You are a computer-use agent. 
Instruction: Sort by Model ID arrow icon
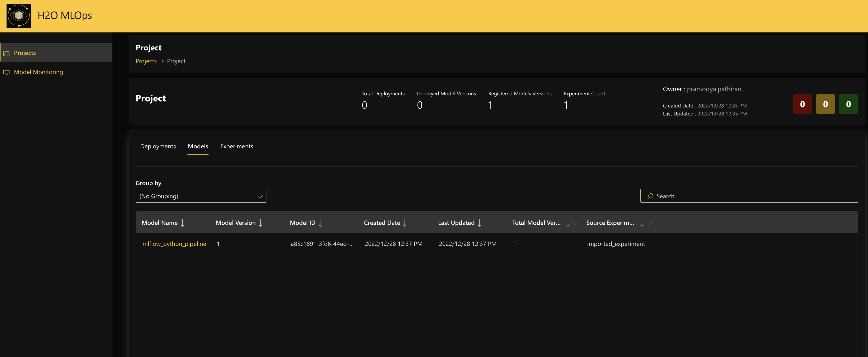tap(320, 223)
